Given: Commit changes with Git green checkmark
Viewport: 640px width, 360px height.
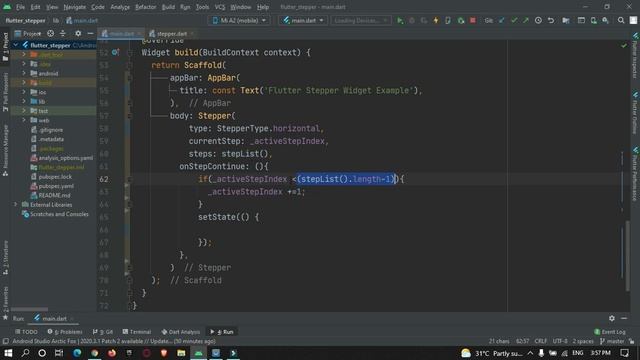Looking at the screenshot, I should pos(514,20).
